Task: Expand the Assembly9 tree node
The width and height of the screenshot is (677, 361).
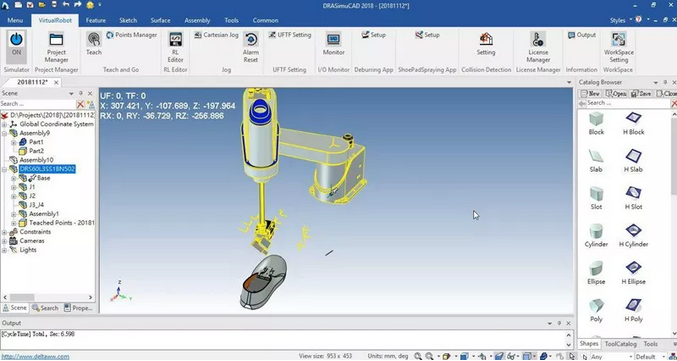Action: [5, 133]
